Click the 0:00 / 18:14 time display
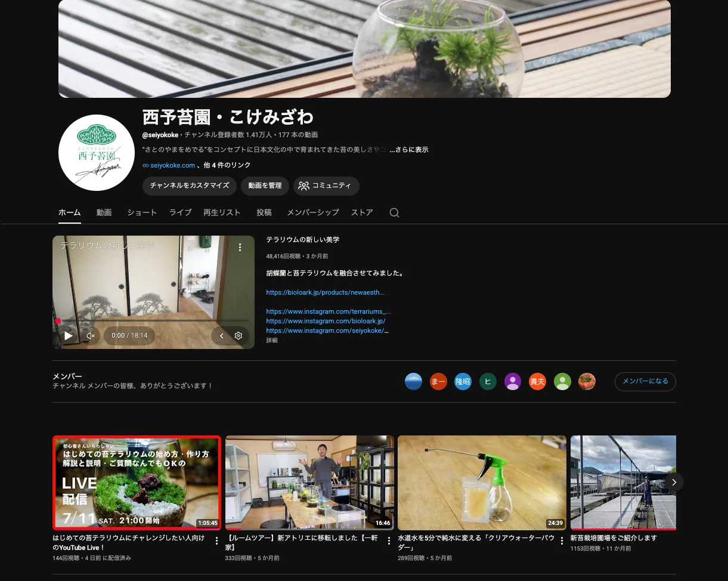 pos(129,336)
